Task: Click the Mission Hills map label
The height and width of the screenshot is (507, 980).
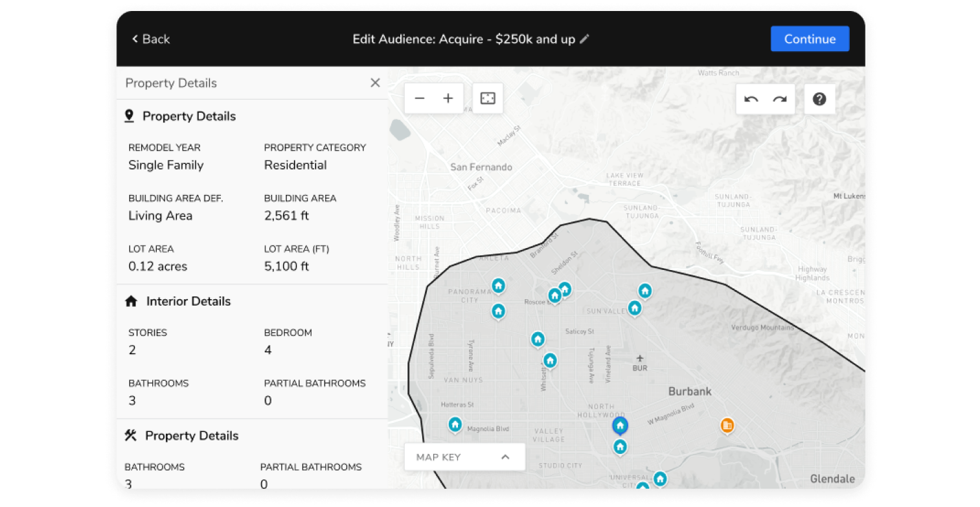Action: (x=430, y=222)
